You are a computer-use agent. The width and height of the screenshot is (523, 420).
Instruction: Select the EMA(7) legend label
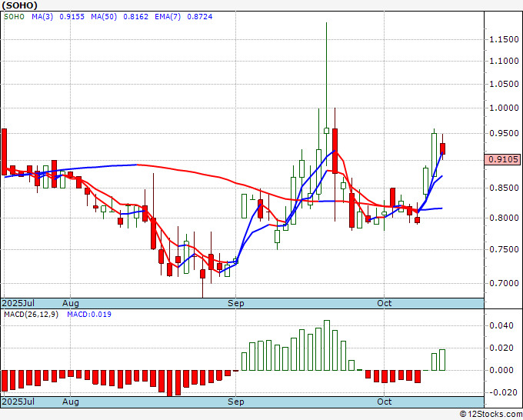pyautogui.click(x=168, y=17)
